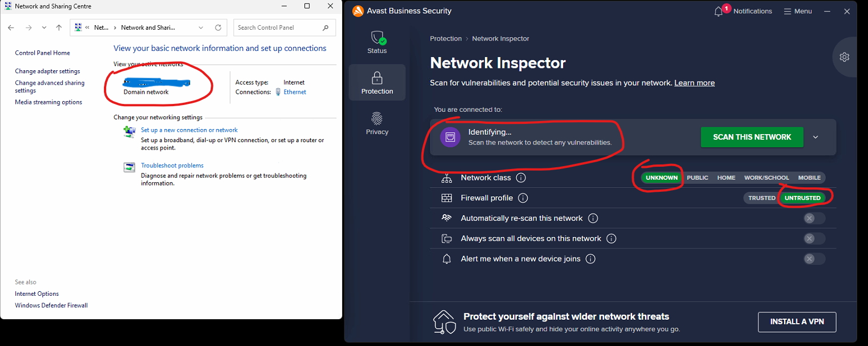Open the Ethernet connection link
This screenshot has width=868, height=346.
pyautogui.click(x=295, y=92)
